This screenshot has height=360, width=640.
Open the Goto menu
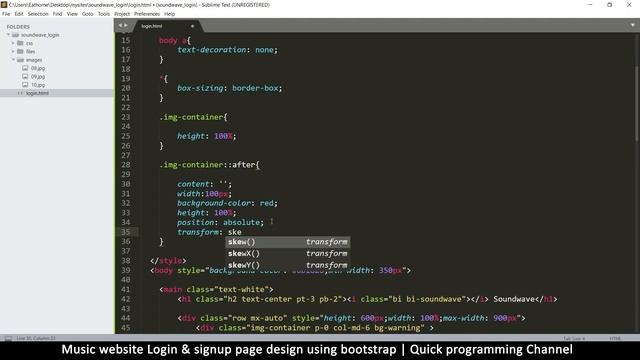[87, 14]
